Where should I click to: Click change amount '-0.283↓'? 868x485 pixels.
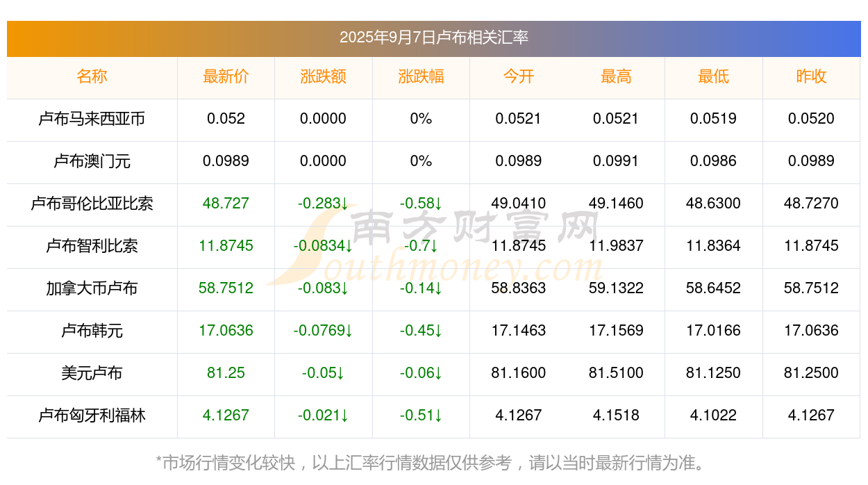(324, 204)
